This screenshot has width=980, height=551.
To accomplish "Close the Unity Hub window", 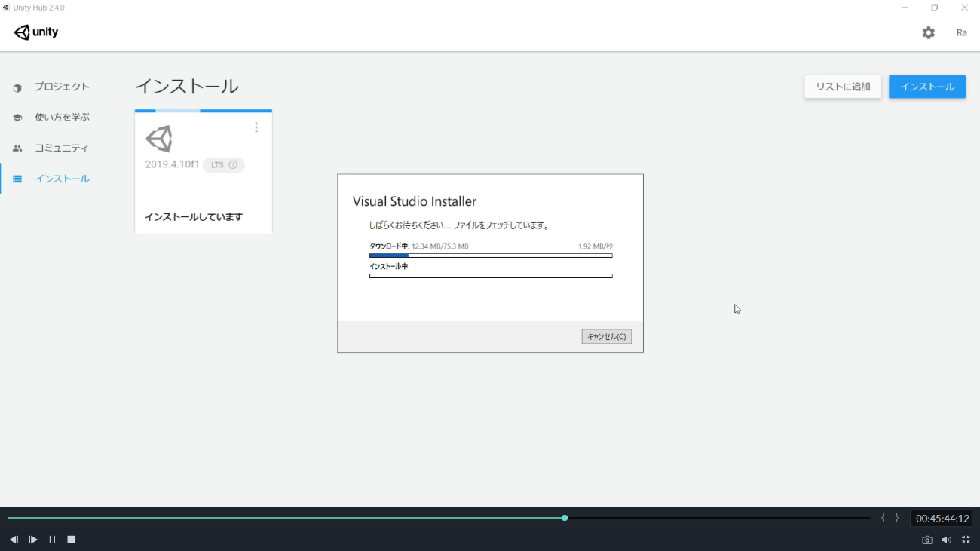I will (964, 8).
